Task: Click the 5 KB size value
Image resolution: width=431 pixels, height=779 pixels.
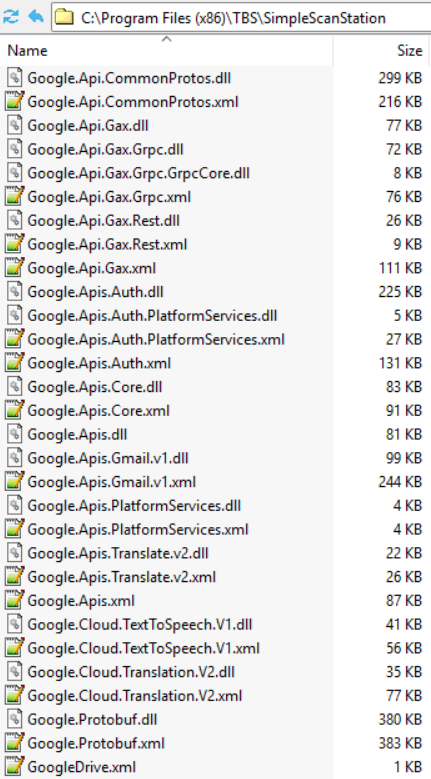Action: tap(408, 316)
